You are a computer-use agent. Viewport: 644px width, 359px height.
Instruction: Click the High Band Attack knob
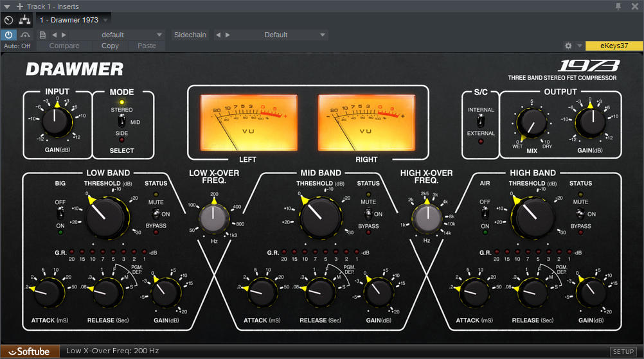tap(475, 293)
